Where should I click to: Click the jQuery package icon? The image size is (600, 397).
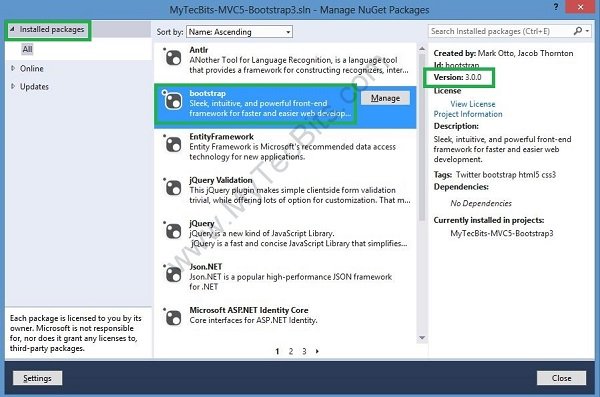[173, 231]
